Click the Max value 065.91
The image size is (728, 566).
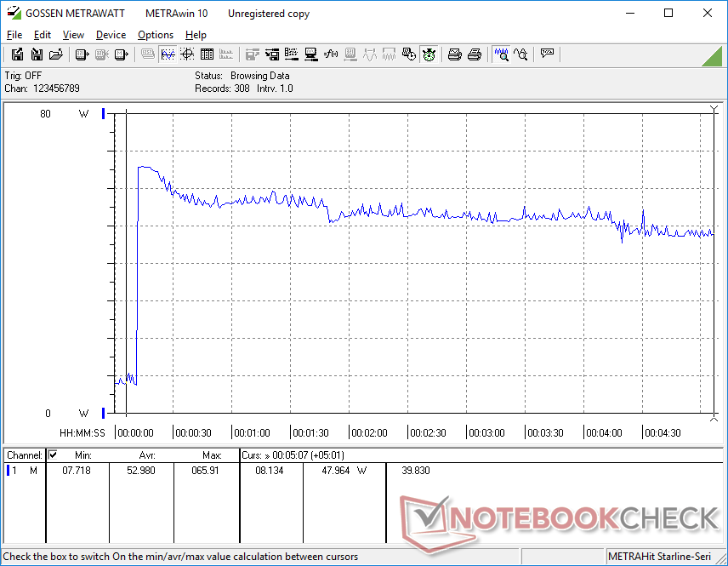205,471
